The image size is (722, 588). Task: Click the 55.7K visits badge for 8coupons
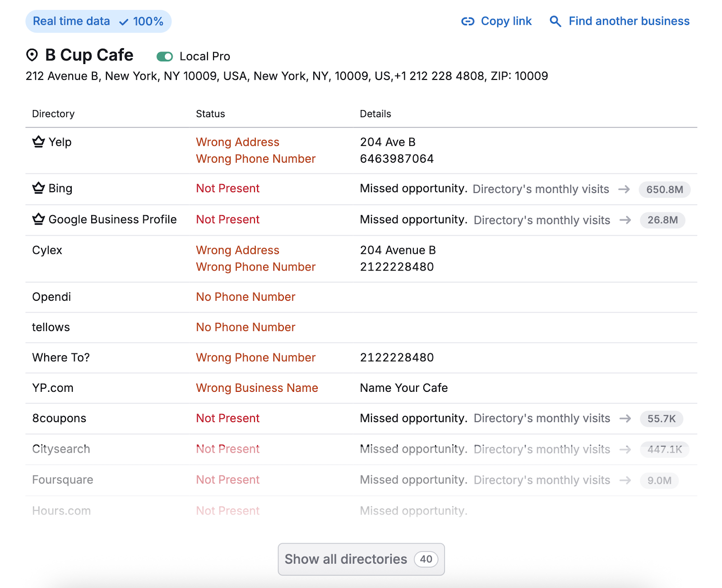[x=661, y=418]
